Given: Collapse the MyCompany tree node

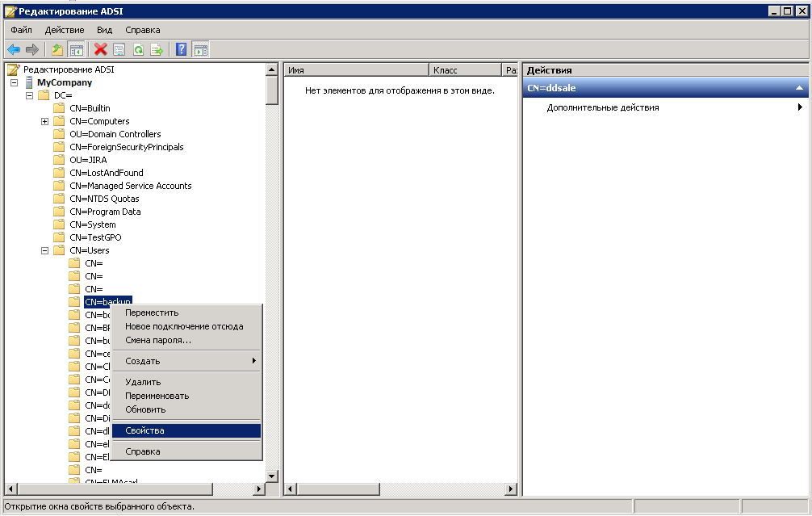Looking at the screenshot, I should [x=15, y=82].
